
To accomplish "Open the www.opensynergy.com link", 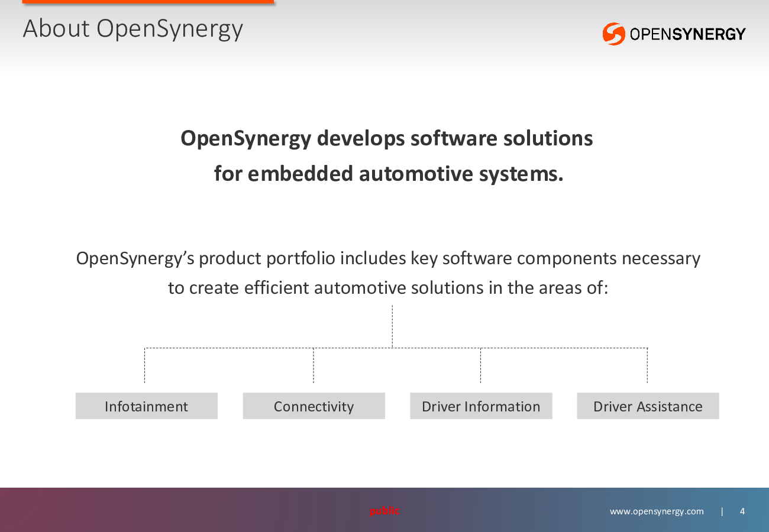I will (x=657, y=511).
